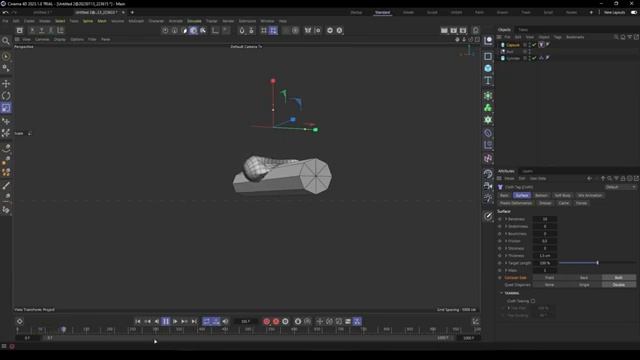Open the Default Camera dropdown in viewport
This screenshot has height=360, width=640.
pyautogui.click(x=246, y=47)
